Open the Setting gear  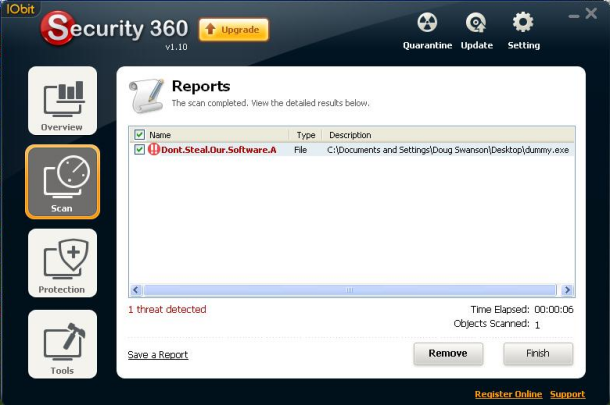523,31
